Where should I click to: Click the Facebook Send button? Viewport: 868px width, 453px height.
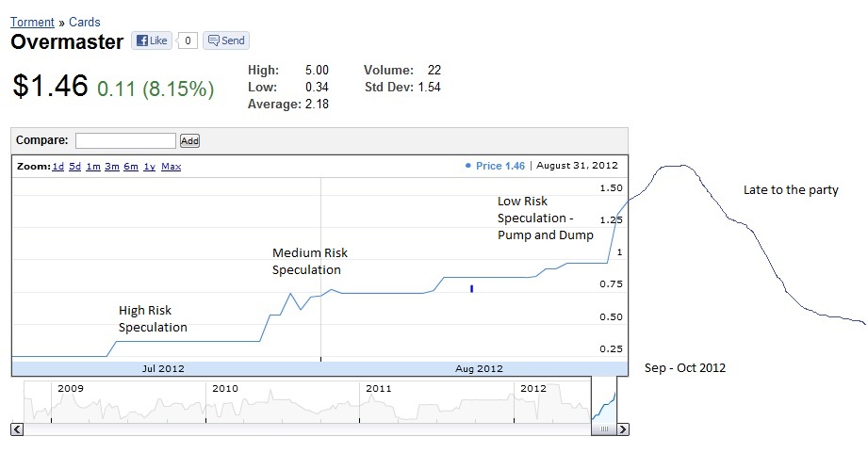[x=226, y=40]
